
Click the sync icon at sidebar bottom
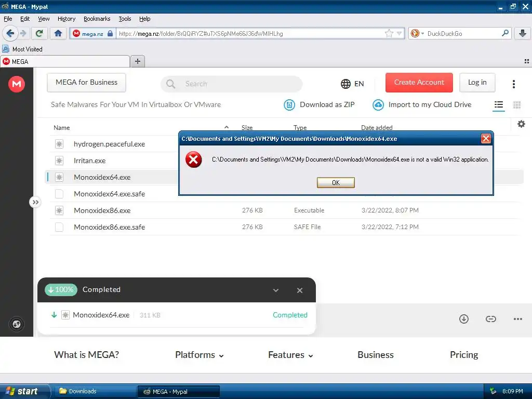pos(16,324)
